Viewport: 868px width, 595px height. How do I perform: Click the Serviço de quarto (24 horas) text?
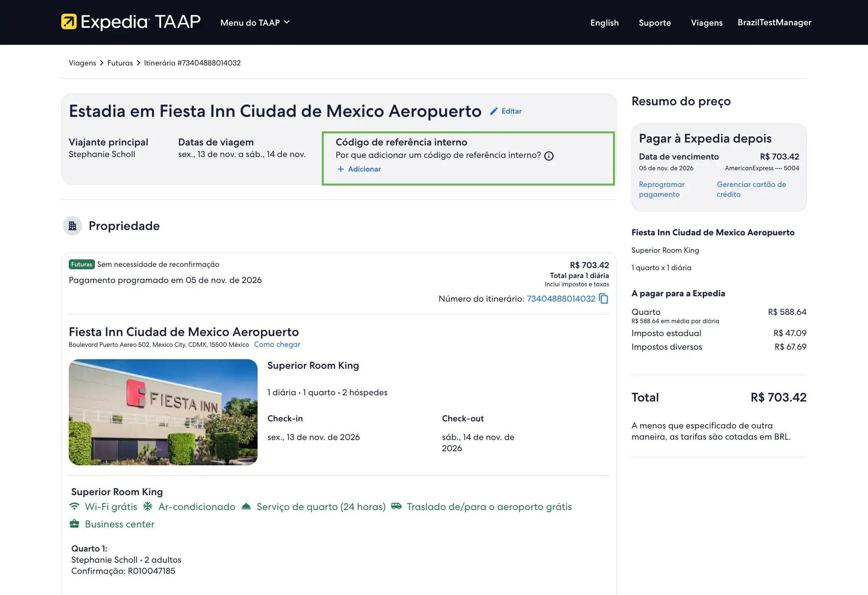coord(321,507)
